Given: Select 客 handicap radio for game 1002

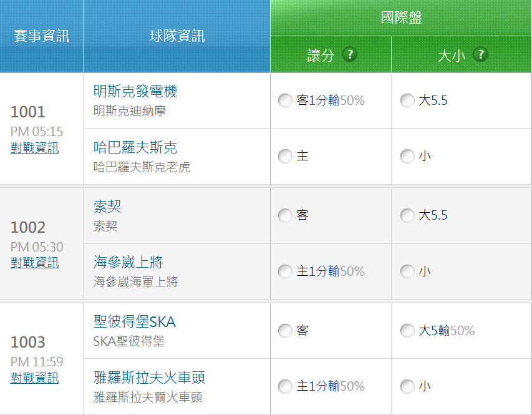Looking at the screenshot, I should click(x=285, y=216).
